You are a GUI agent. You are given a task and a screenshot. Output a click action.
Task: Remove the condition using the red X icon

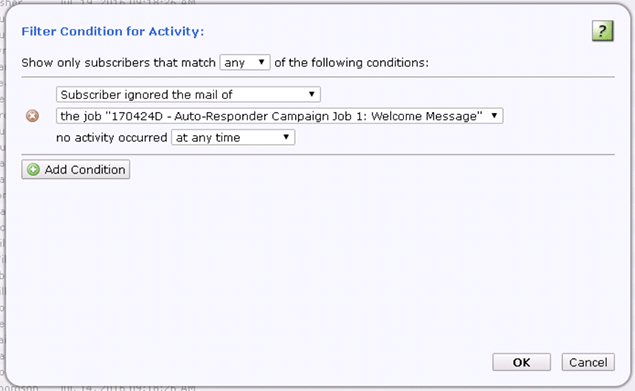(32, 116)
